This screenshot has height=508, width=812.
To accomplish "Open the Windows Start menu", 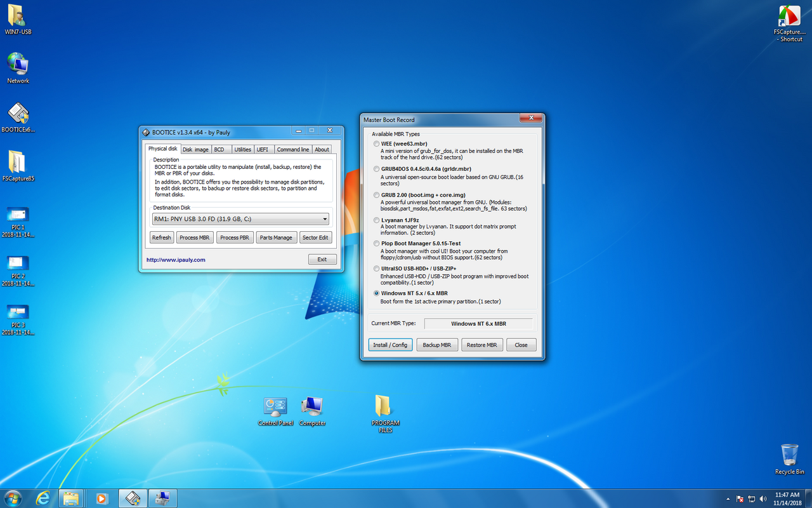I will pos(13,498).
